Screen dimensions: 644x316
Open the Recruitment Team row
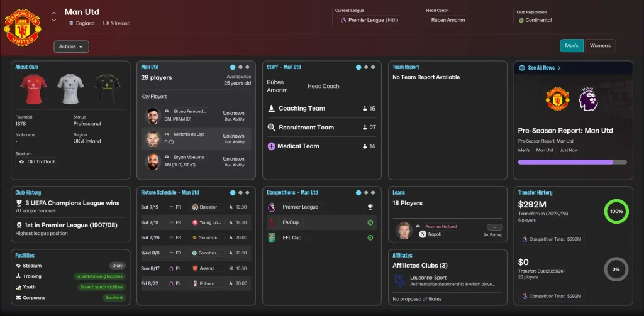pos(321,128)
